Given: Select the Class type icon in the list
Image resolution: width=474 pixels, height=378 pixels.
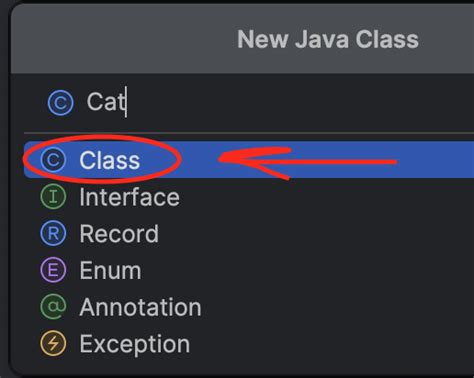Looking at the screenshot, I should [x=53, y=160].
